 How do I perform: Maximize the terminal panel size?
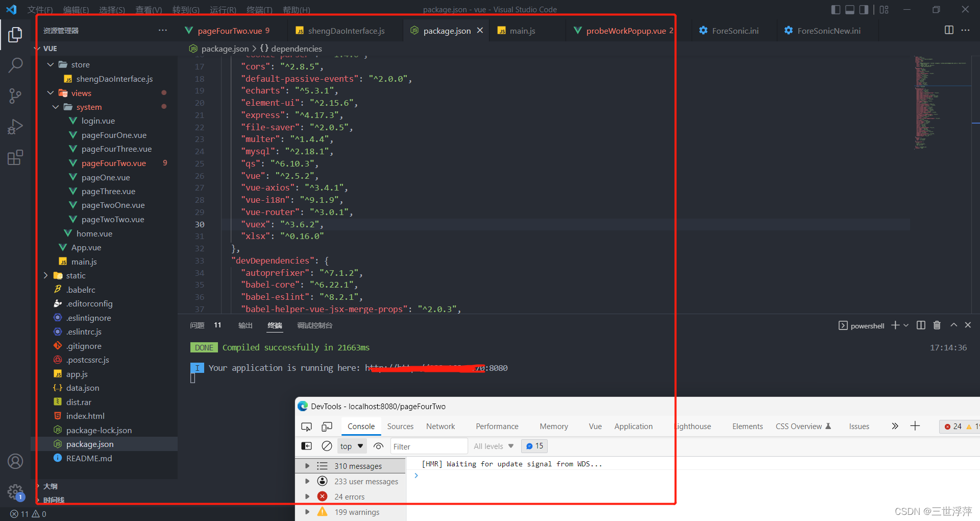(x=953, y=325)
